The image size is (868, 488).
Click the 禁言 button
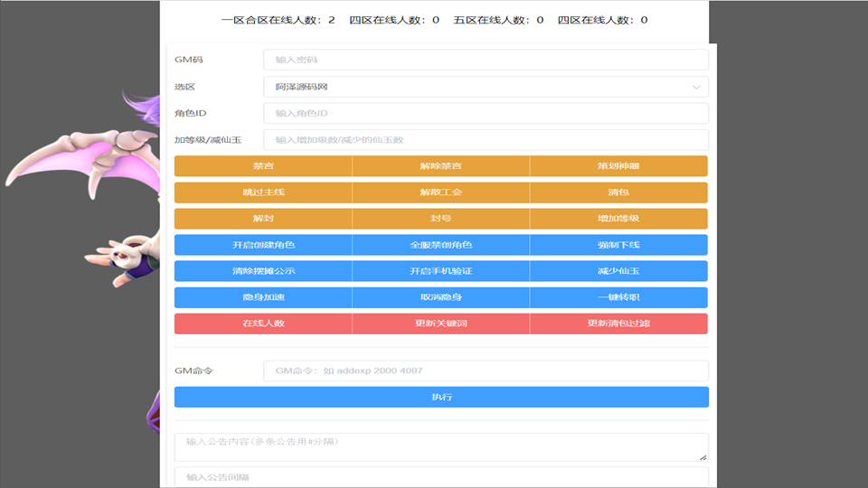coord(263,166)
